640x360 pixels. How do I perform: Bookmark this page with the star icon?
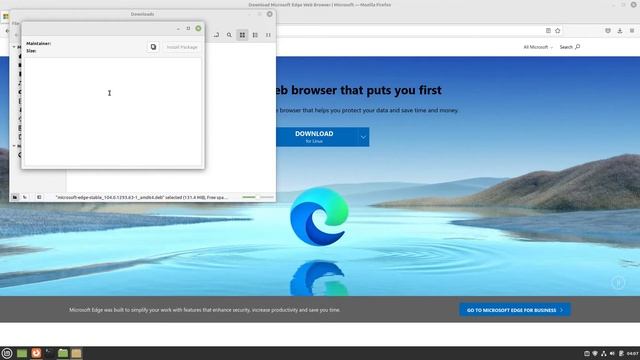click(558, 31)
